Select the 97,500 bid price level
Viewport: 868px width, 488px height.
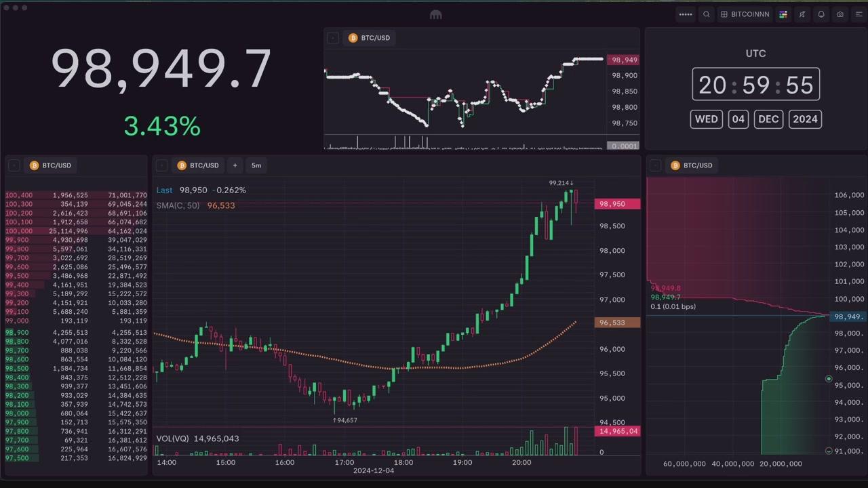coord(17,458)
